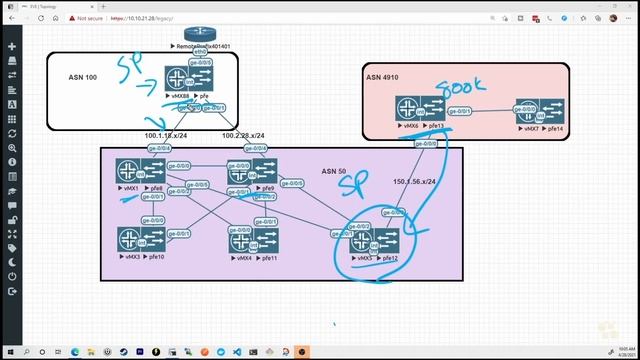The width and height of the screenshot is (640, 360).
Task: Select the vMX4 router node
Action: click(x=241, y=241)
